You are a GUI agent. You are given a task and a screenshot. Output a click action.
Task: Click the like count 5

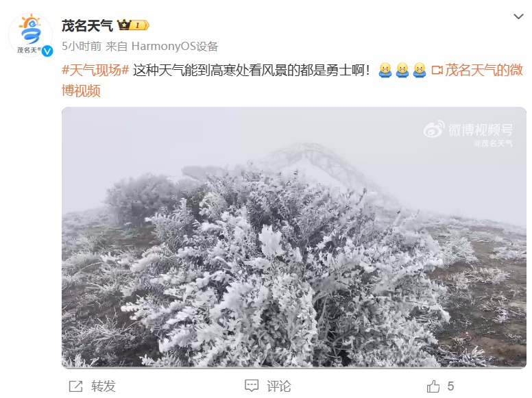point(450,386)
